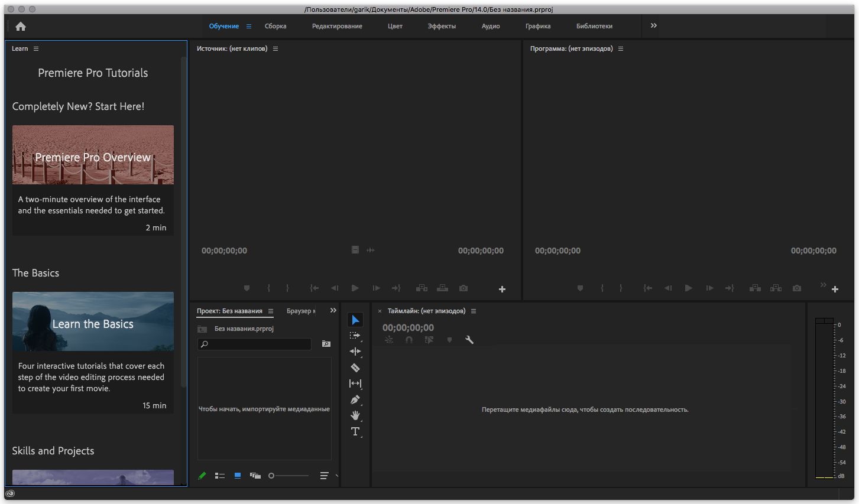Switch to the Цвет workspace
Image resolution: width=859 pixels, height=504 pixels.
[x=395, y=27]
